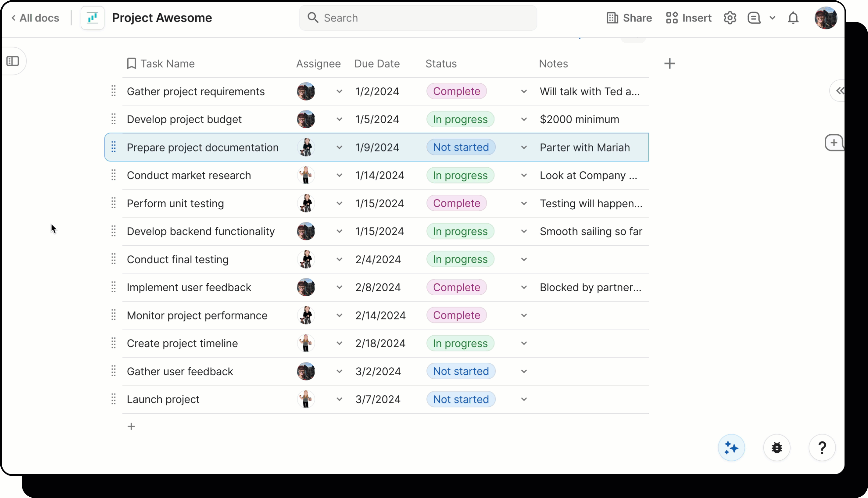Click the notifications bell icon
Screen dimensions: 868x498
click(x=793, y=18)
